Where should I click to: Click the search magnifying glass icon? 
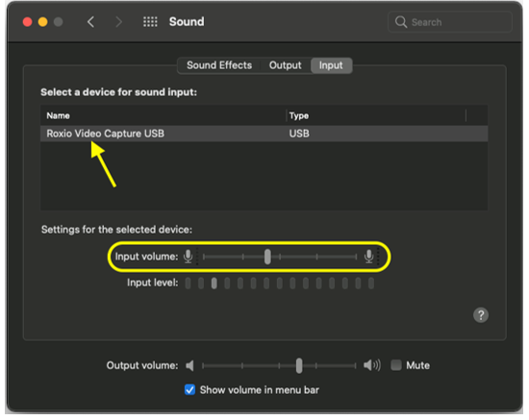(401, 22)
